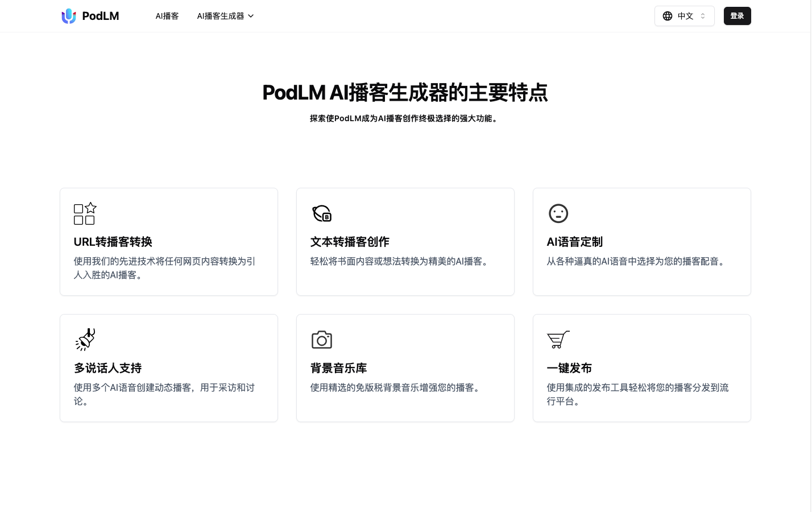Click description 使用集成的发布工具轻松将您的播客分发
Image resolution: width=812 pixels, height=512 pixels.
coord(638,394)
